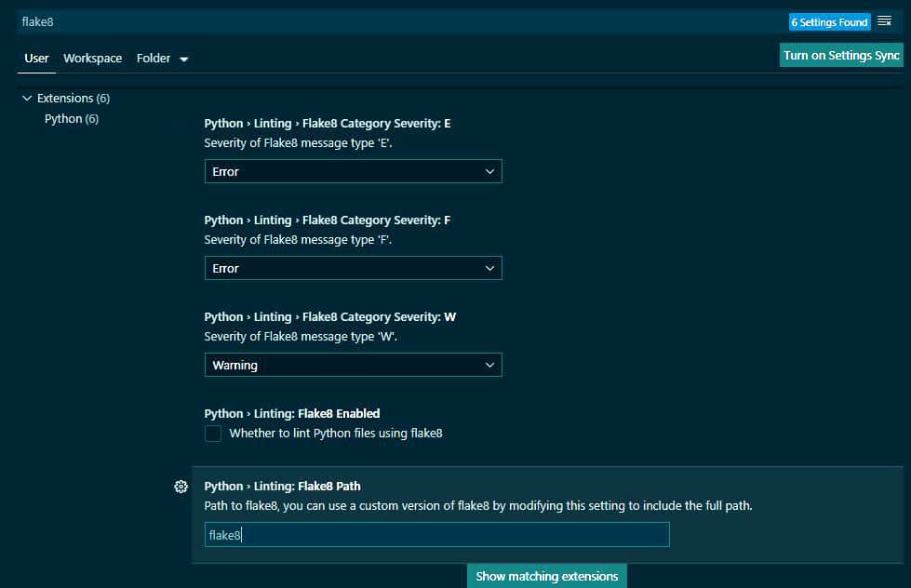
Task: Click the Flake8 Enabled setting title
Action: [291, 413]
